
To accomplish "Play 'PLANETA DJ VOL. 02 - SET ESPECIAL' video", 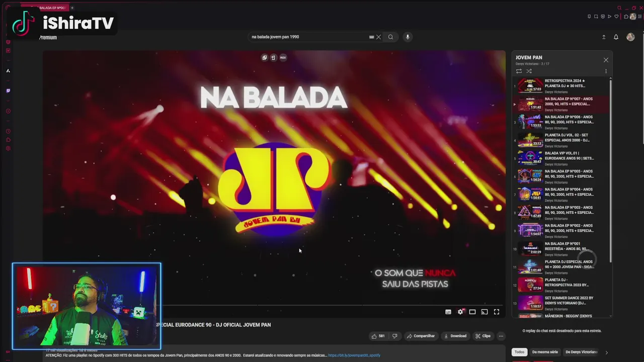I will coord(560,140).
